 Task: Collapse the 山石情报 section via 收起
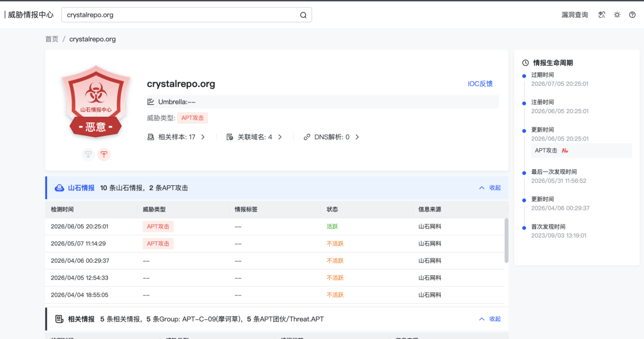490,188
